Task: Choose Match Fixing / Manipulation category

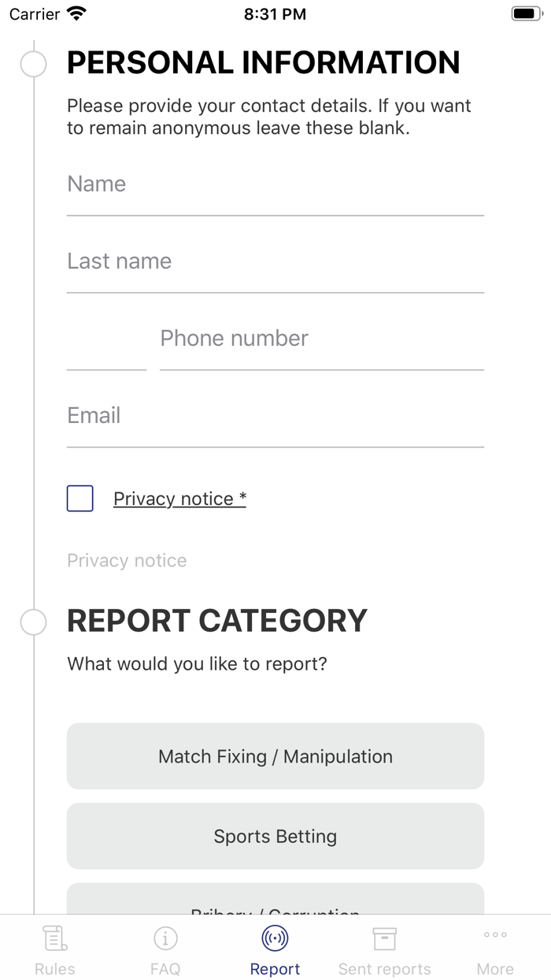Action: [x=275, y=756]
